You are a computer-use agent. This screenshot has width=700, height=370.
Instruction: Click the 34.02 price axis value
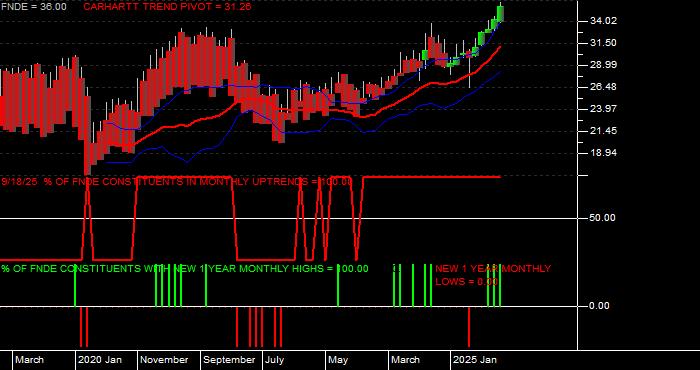(603, 21)
